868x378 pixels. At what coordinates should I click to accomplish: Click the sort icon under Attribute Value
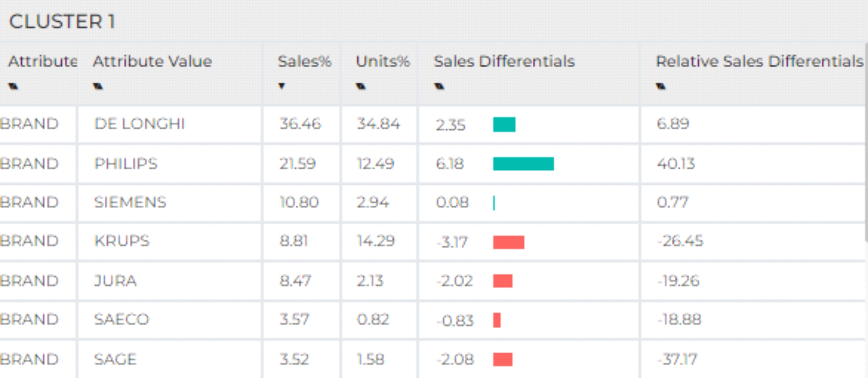coord(98,86)
